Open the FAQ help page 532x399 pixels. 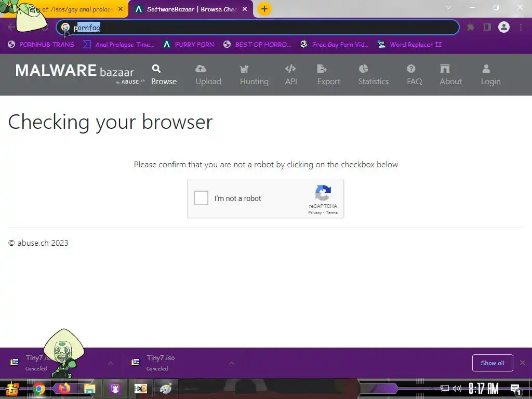(x=414, y=75)
